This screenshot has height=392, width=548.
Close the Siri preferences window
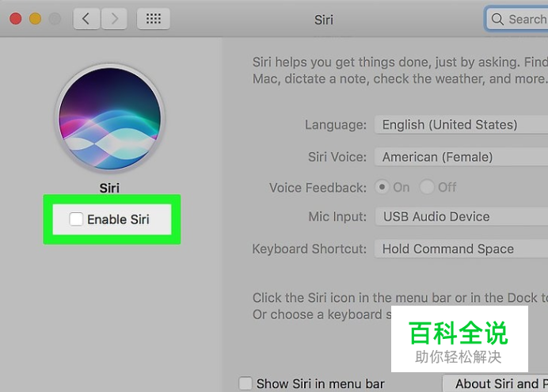coord(16,18)
